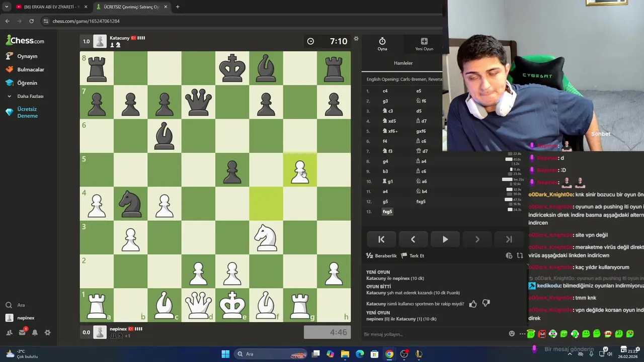
Task: Open board settings gear beside the clock
Action: click(356, 39)
